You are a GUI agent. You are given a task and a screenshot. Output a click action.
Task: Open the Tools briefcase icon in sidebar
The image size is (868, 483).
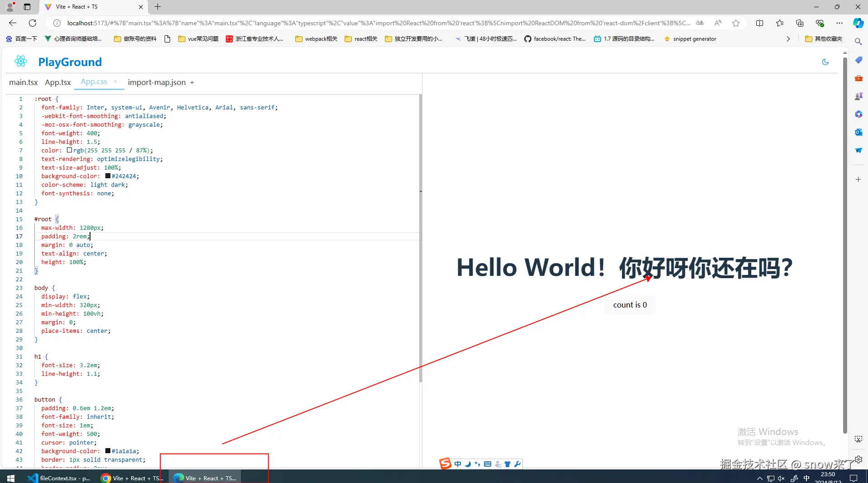click(x=859, y=78)
